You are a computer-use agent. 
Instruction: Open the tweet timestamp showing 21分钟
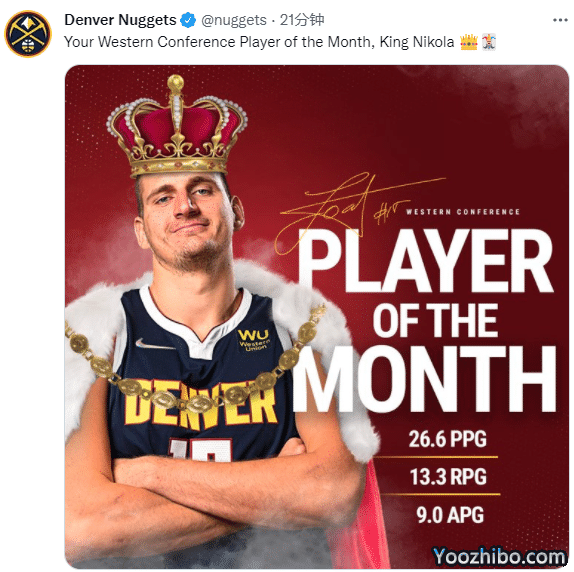click(x=302, y=20)
